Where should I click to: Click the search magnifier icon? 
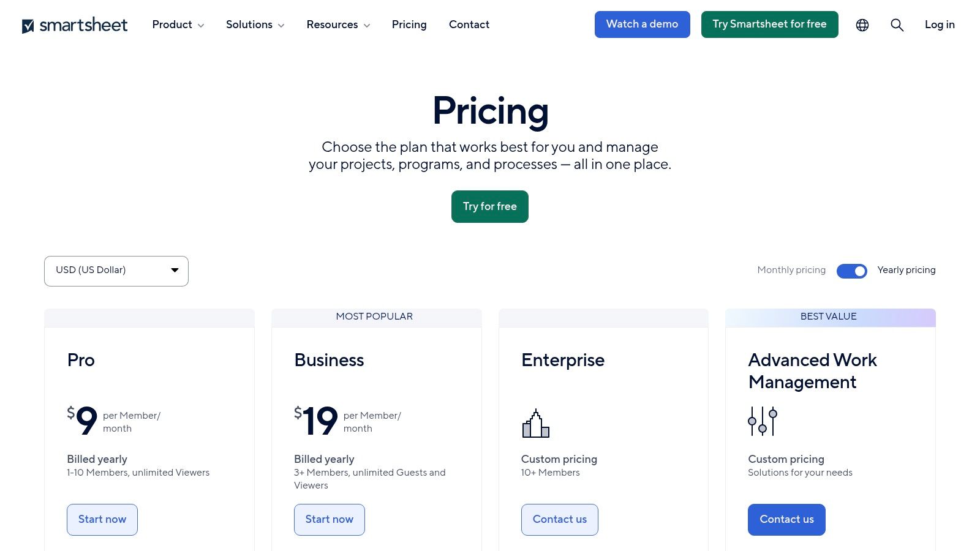tap(897, 25)
